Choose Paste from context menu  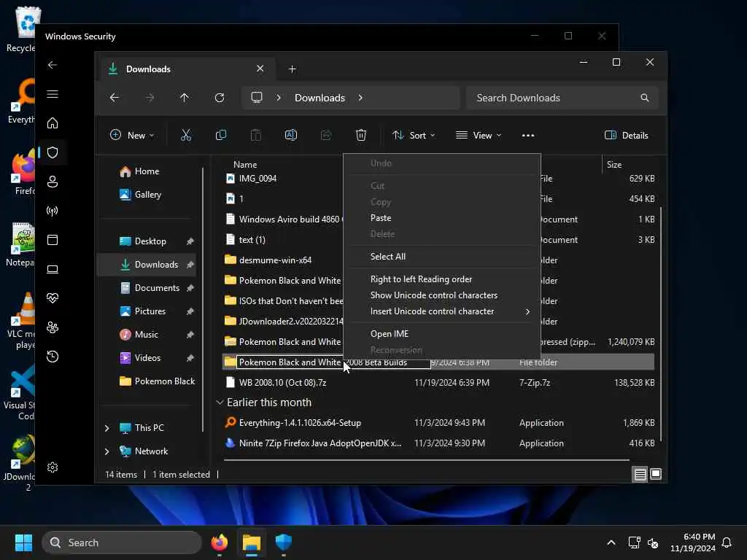tap(441, 217)
